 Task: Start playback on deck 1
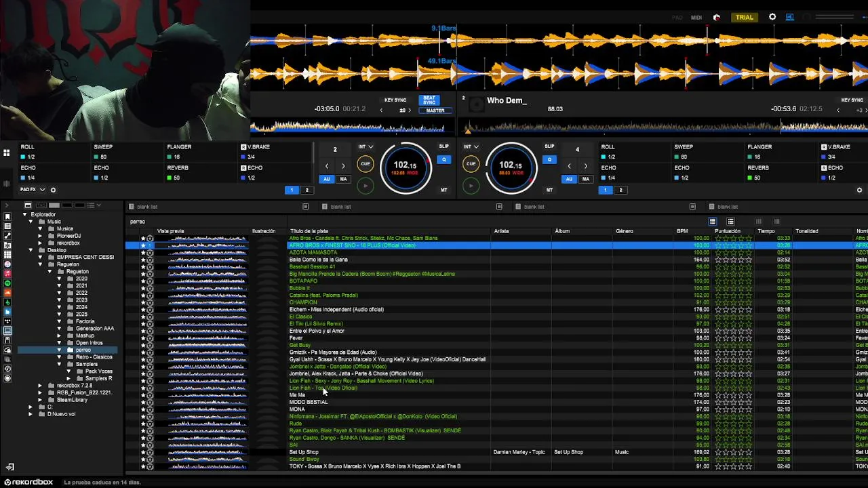tap(366, 186)
